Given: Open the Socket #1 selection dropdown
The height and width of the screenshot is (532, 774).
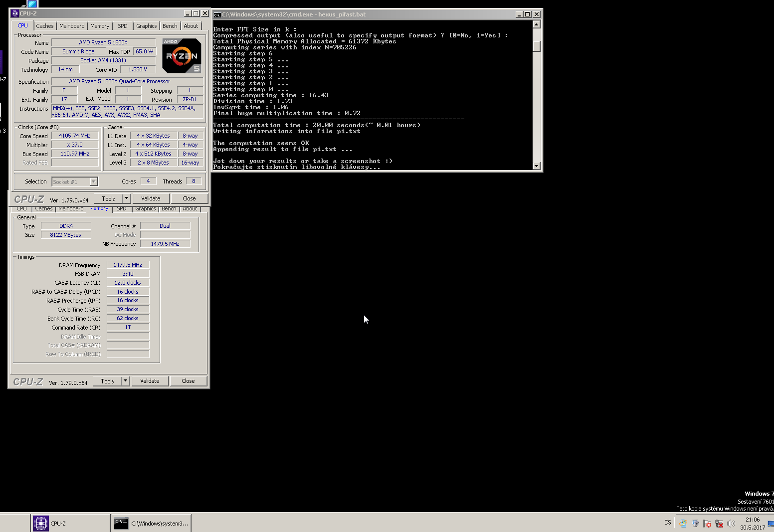Looking at the screenshot, I should [75, 182].
